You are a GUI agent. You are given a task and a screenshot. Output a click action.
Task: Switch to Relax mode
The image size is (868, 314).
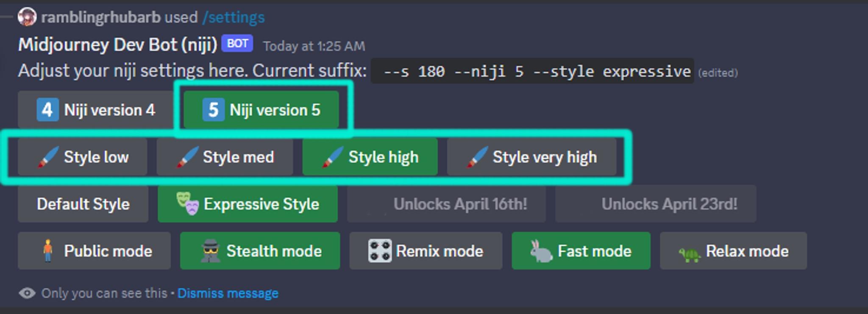(733, 251)
